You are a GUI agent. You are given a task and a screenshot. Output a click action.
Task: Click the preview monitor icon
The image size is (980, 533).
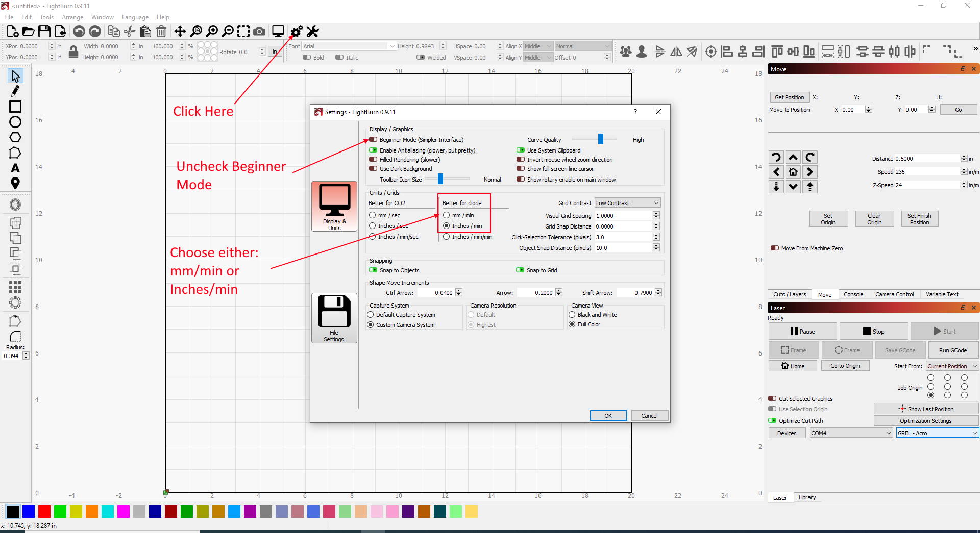[278, 32]
